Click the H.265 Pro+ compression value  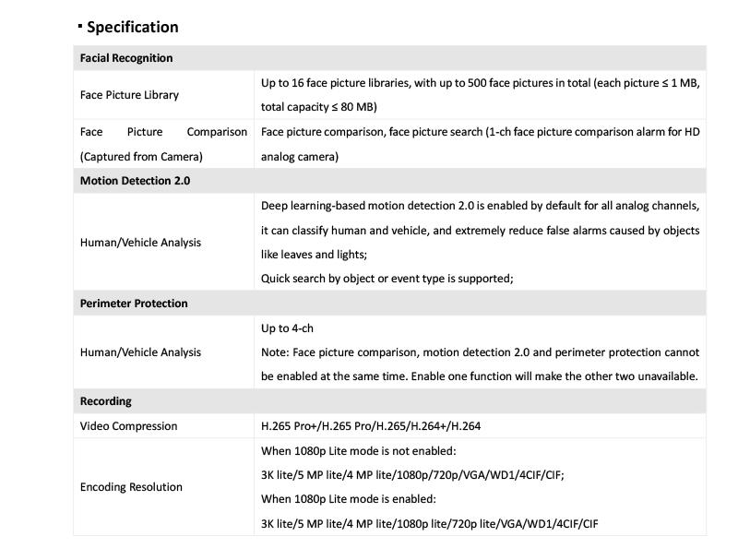[x=371, y=426]
